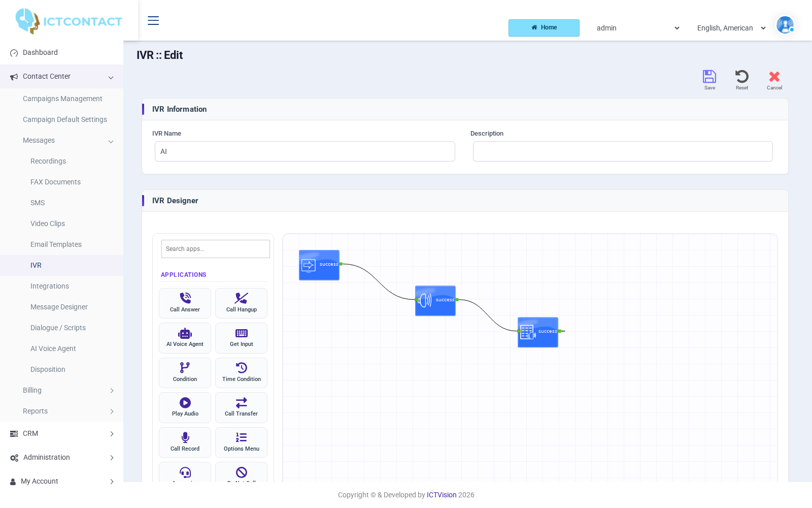Choose the Get Input keyboard icon

click(x=242, y=333)
